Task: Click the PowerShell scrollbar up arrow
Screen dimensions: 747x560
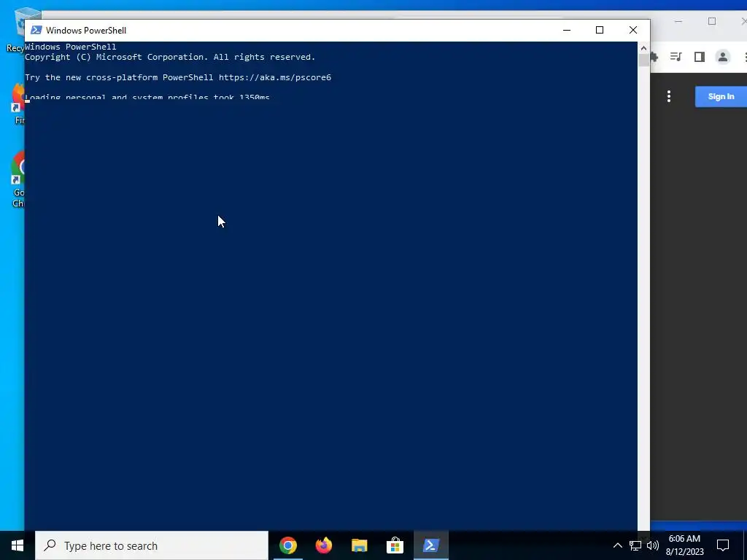Action: coord(643,47)
